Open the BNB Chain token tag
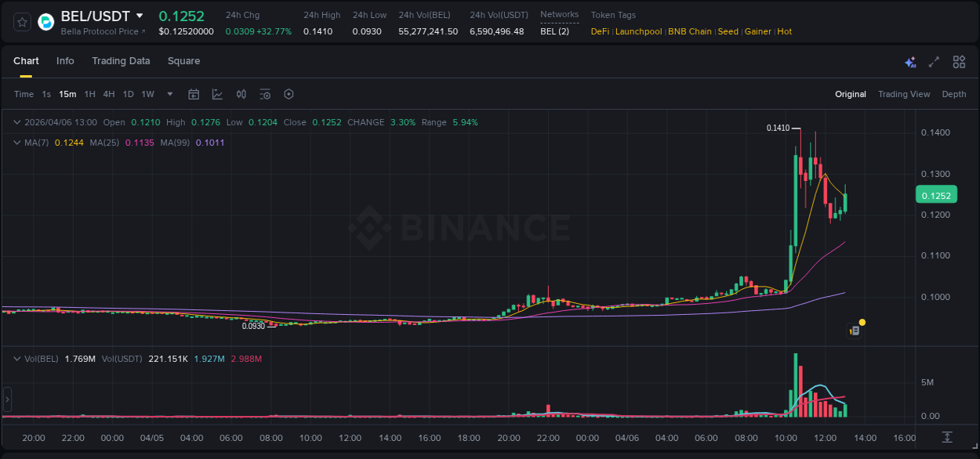 (690, 31)
